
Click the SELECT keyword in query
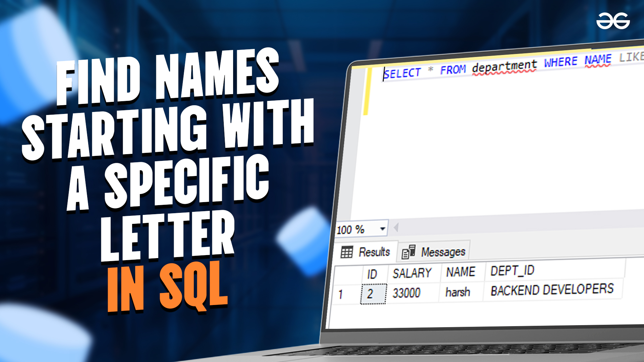(x=402, y=73)
